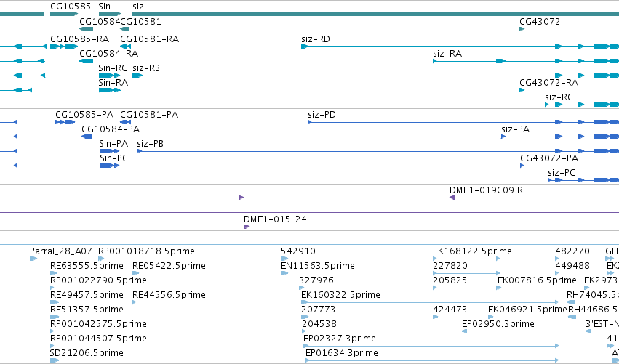
Task: Click the 205825 EST label
Action: (450, 280)
